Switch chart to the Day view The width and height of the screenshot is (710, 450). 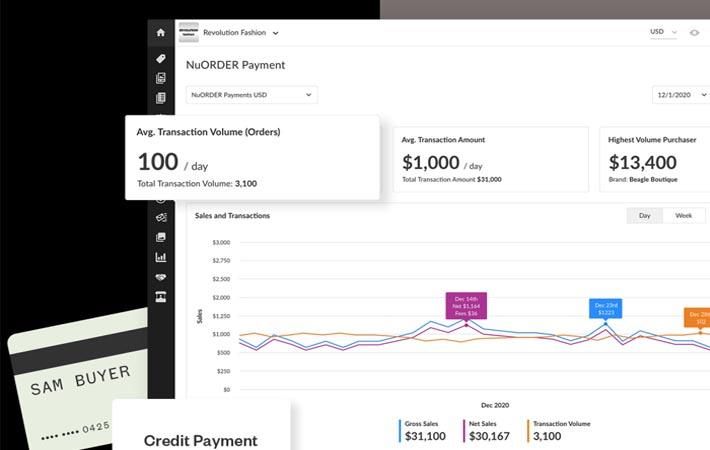644,215
